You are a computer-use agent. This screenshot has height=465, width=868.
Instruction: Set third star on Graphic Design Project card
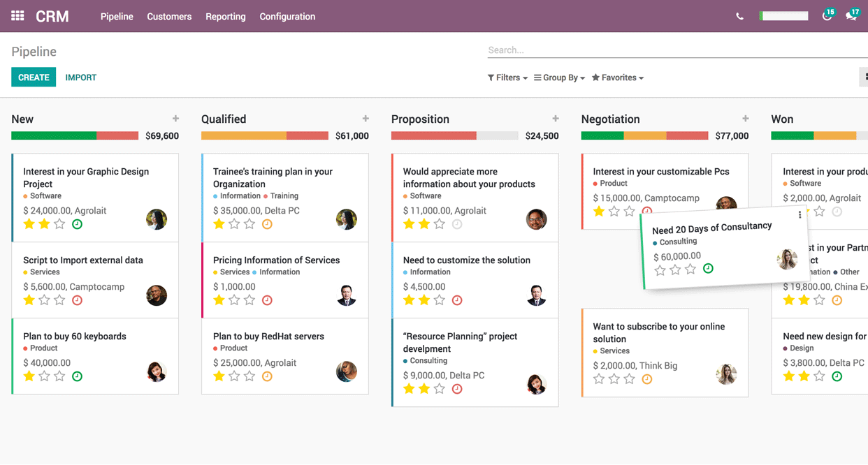pos(59,224)
